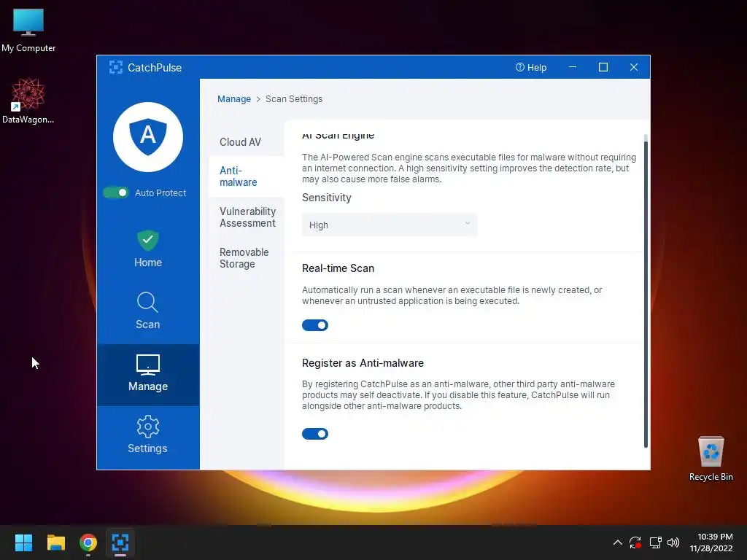This screenshot has height=560, width=747.
Task: Open the Vulnerability Assessment tab
Action: pyautogui.click(x=247, y=217)
